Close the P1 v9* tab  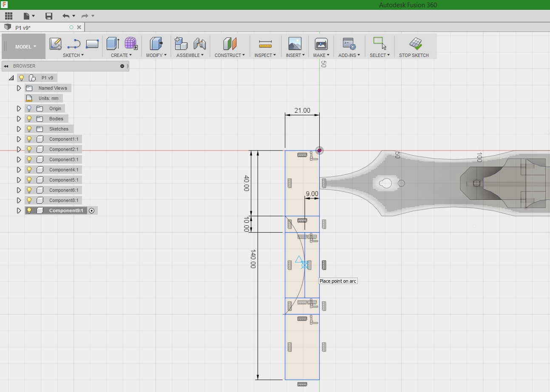[79, 27]
